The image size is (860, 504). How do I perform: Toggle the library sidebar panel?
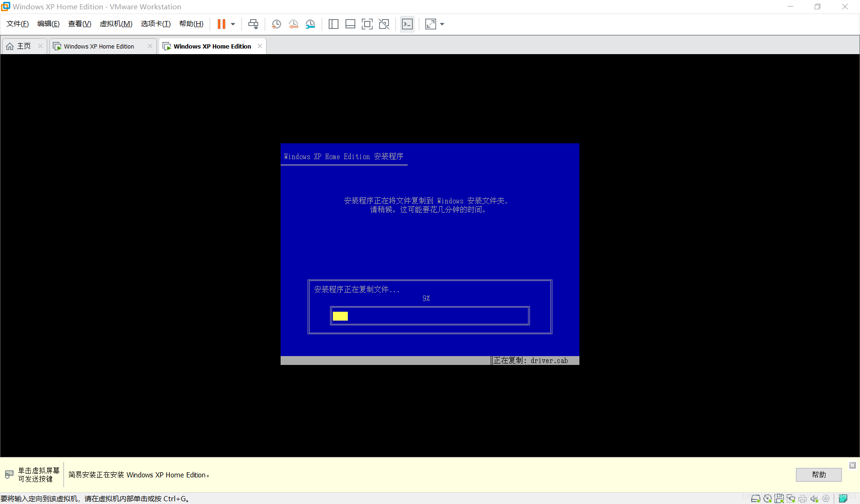tap(333, 24)
